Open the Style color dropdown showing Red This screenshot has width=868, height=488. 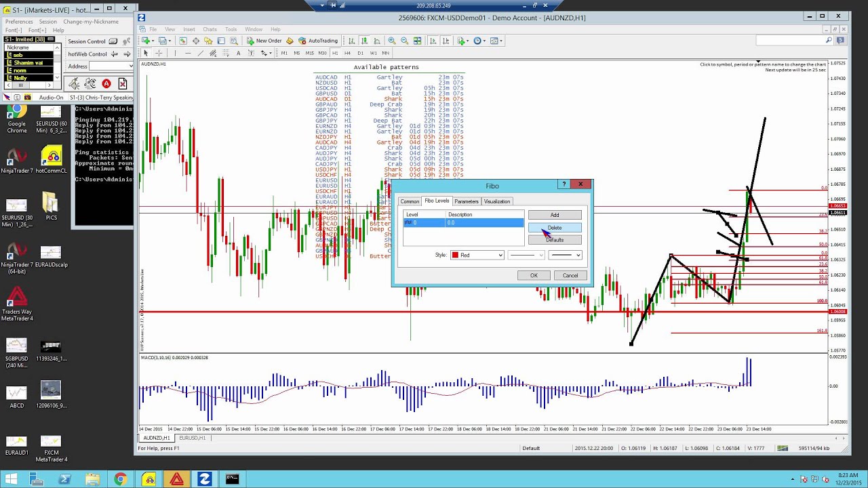point(477,255)
